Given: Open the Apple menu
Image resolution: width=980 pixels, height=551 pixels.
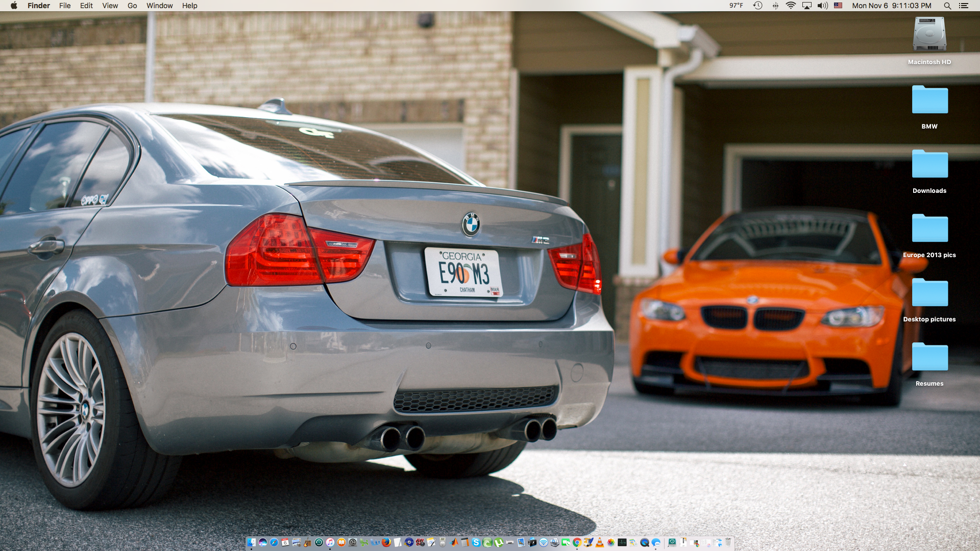Looking at the screenshot, I should (14, 6).
